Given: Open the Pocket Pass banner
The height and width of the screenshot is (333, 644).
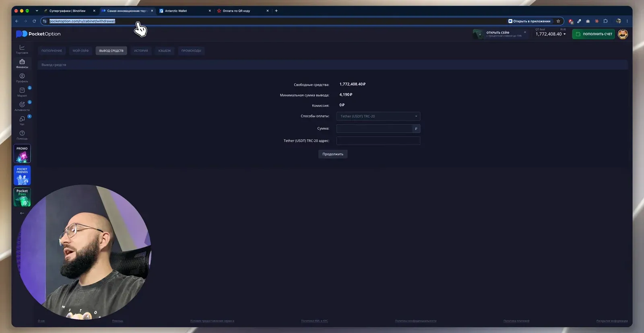Looking at the screenshot, I should [x=22, y=197].
